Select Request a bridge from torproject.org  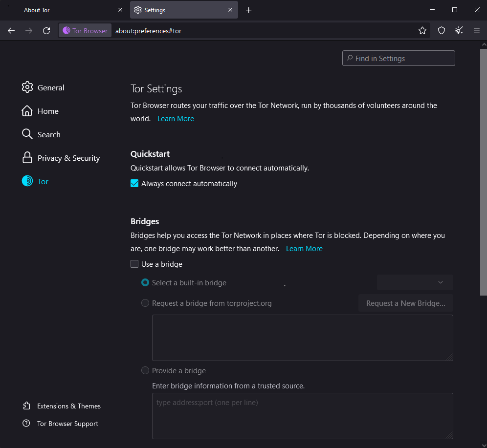pyautogui.click(x=145, y=303)
